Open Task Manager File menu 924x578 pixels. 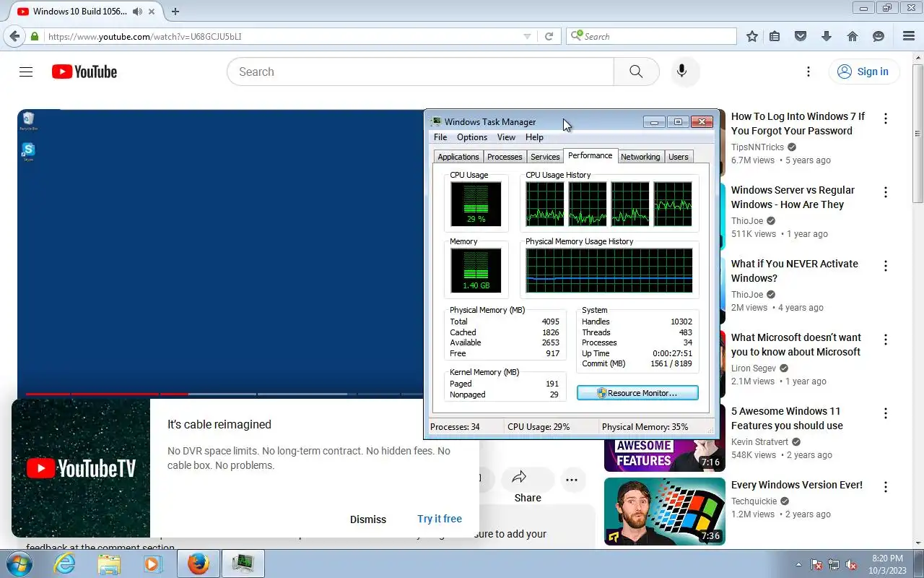click(x=440, y=137)
